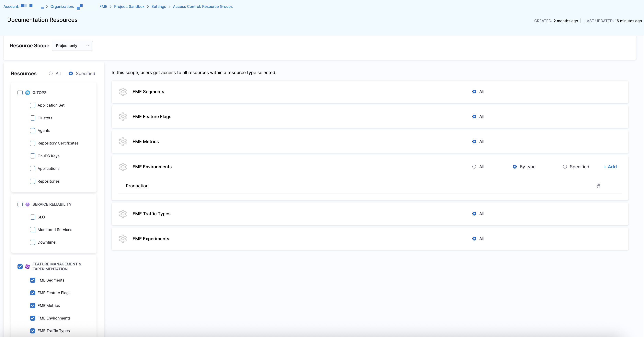Click the FME Feature Flags gear icon
The image size is (644, 337).
coord(123,117)
